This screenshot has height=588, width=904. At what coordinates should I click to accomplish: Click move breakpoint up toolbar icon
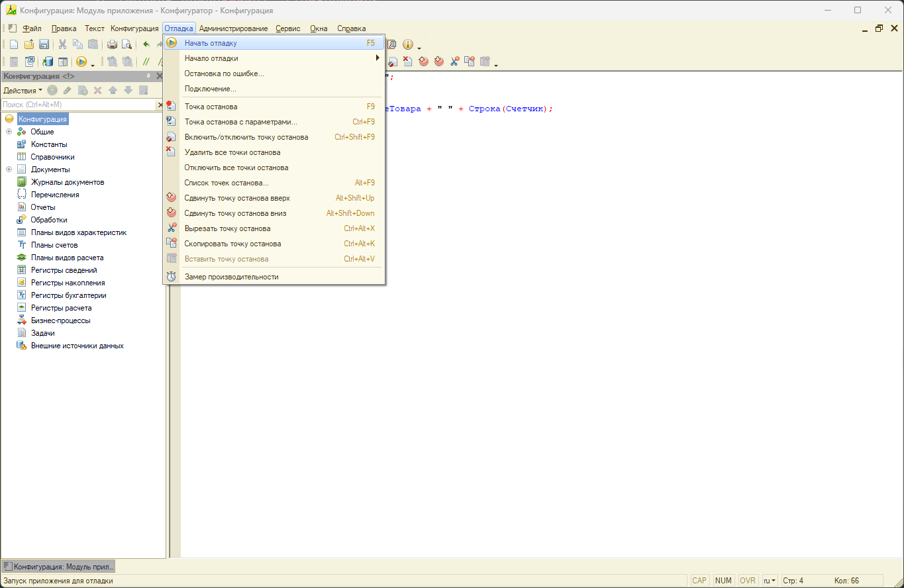(x=424, y=62)
